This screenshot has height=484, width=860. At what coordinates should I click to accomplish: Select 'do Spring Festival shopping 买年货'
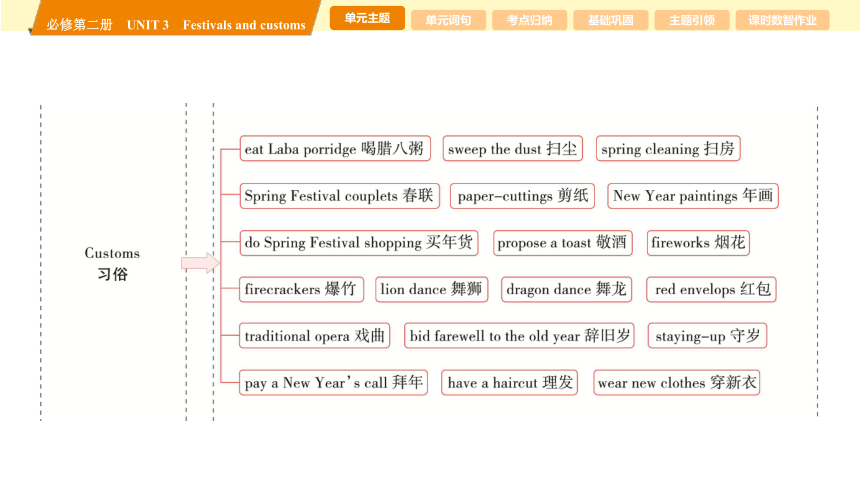tap(359, 243)
